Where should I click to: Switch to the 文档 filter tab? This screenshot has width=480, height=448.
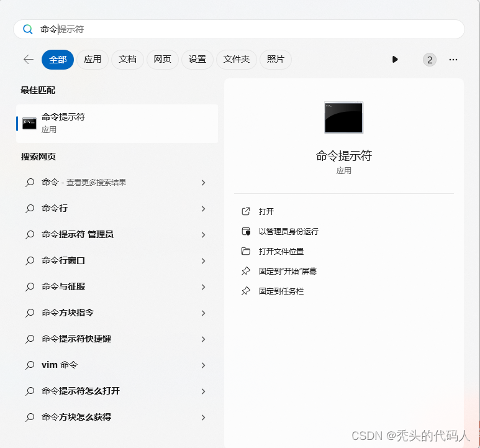[127, 60]
